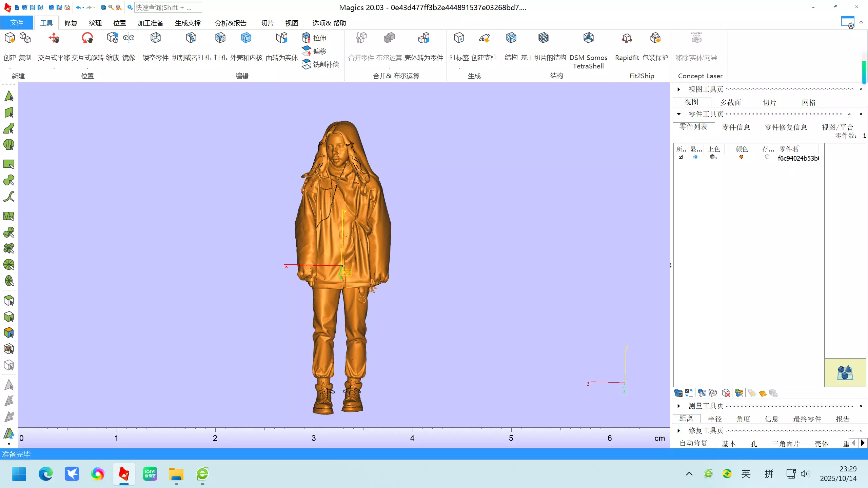Click the 镜像 (mirror) tool icon

pos(129,38)
